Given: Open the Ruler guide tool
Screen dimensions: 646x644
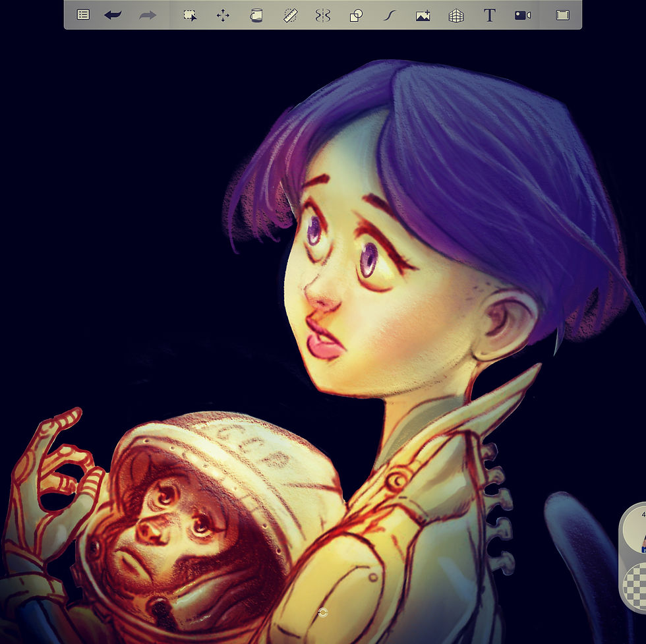Looking at the screenshot, I should (291, 16).
